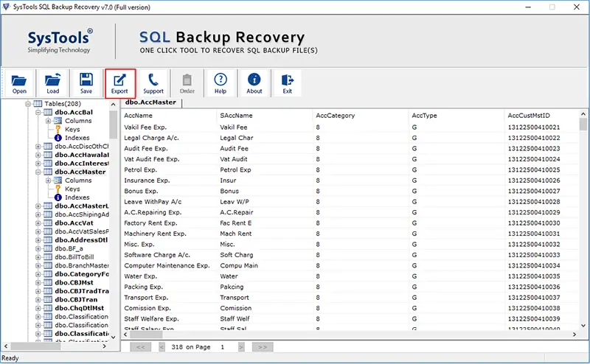
Task: Click the Export toolbar icon
Action: (119, 83)
